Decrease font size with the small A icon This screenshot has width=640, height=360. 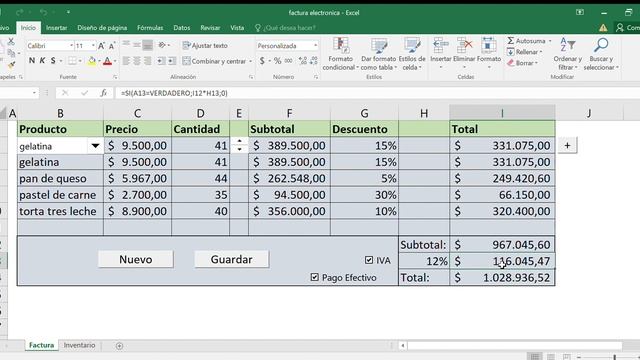tap(111, 46)
